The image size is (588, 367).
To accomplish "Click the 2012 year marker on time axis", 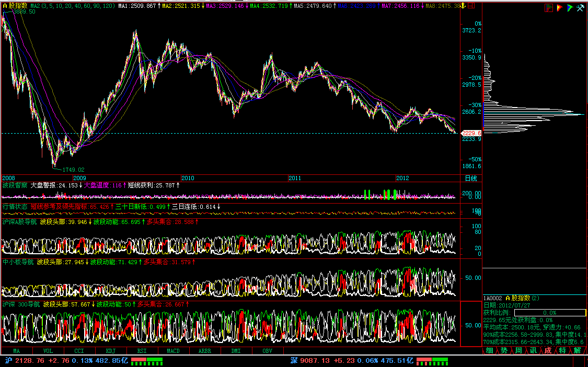I will 403,178.
